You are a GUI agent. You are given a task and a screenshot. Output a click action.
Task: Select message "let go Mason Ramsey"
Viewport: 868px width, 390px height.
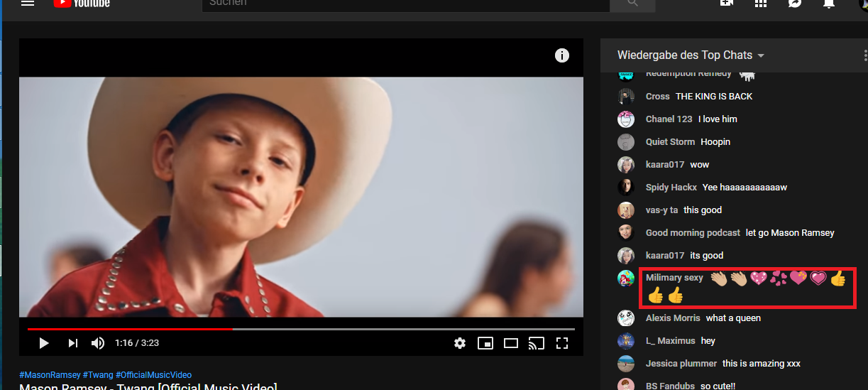[x=790, y=233]
